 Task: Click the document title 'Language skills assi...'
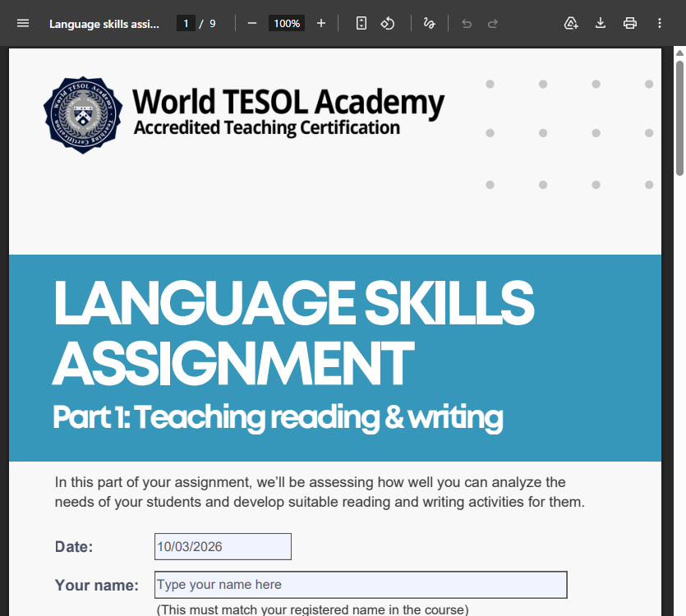(x=104, y=23)
